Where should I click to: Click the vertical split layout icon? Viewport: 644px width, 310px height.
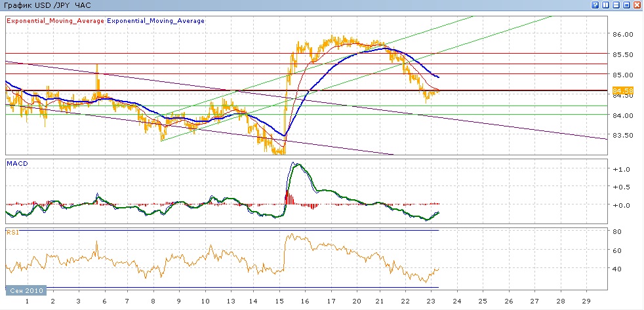[x=605, y=5]
